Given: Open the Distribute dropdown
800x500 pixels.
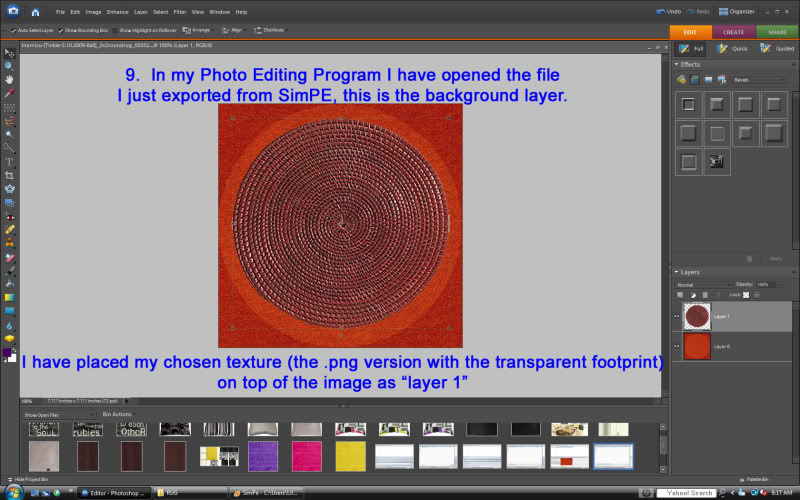Looking at the screenshot, I should click(270, 30).
